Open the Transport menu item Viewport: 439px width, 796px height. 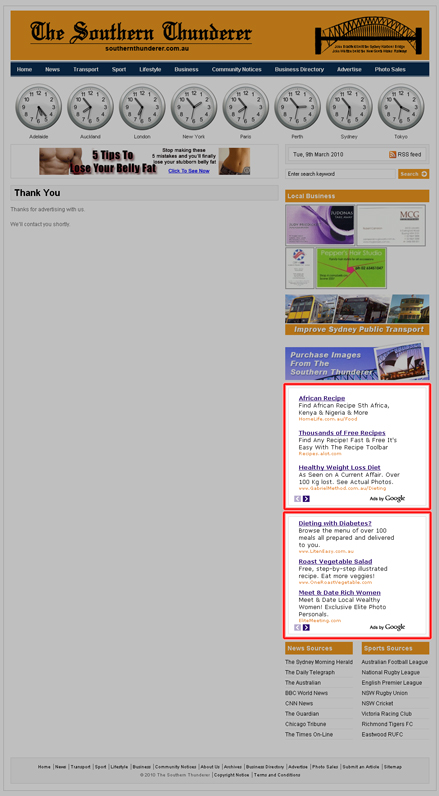point(86,70)
